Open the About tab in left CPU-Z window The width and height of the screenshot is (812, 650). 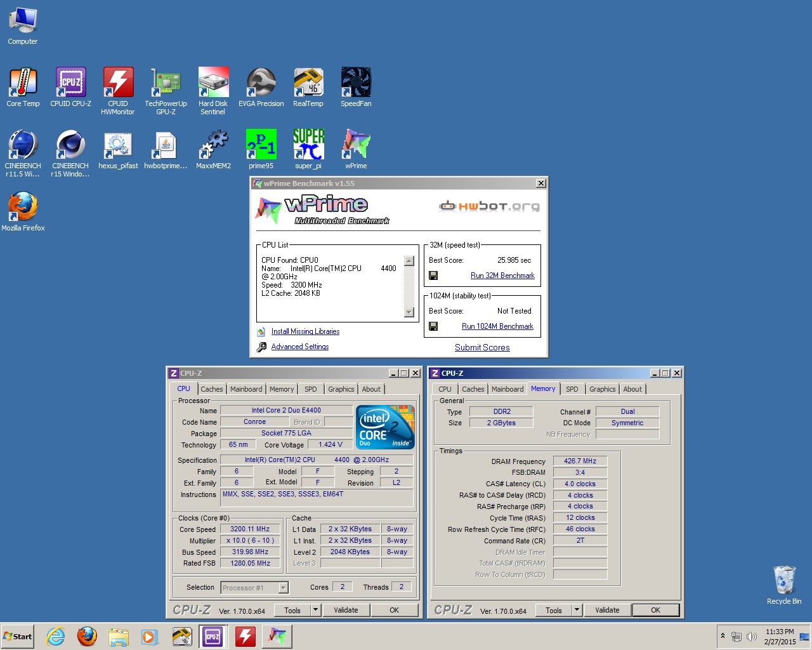pyautogui.click(x=371, y=389)
